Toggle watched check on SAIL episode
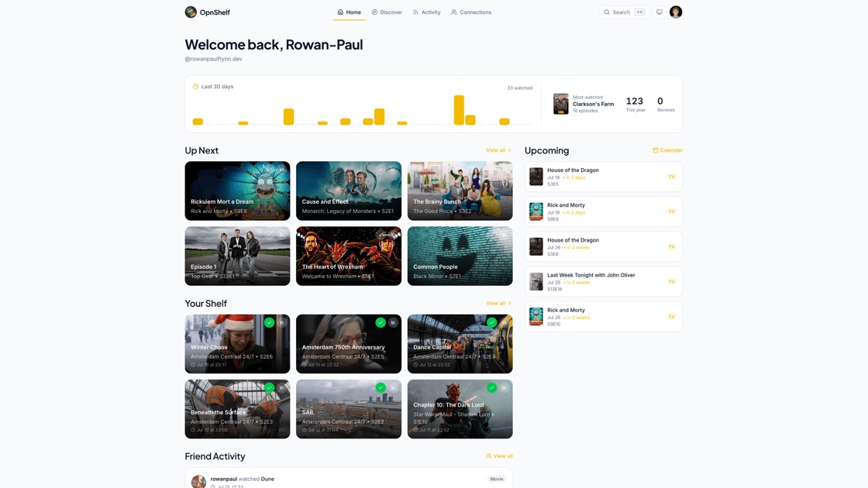The image size is (868, 488). (x=381, y=388)
